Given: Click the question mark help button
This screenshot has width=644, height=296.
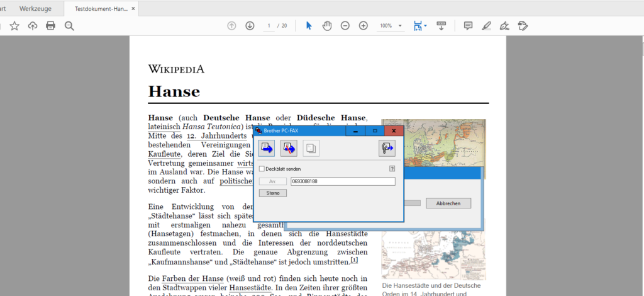Looking at the screenshot, I should [x=392, y=169].
